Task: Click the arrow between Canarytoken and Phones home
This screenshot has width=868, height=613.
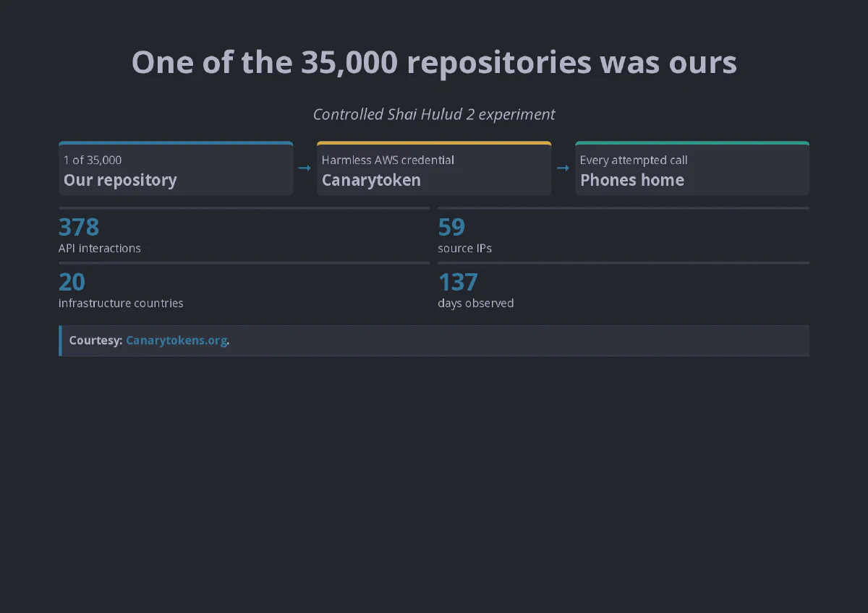Action: 563,168
